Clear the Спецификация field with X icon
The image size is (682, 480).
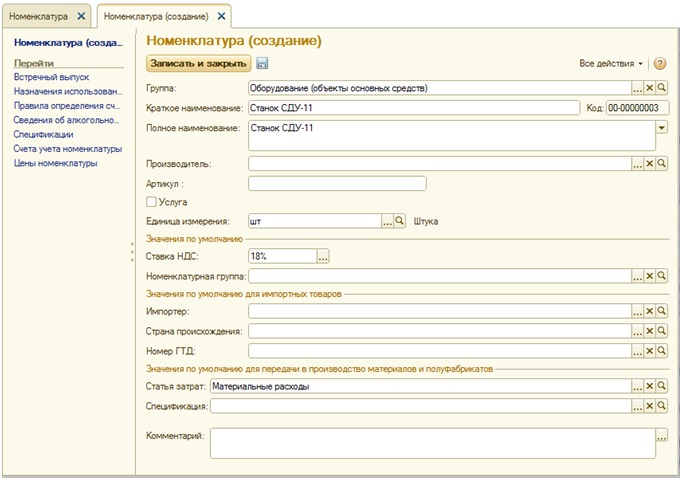(649, 406)
